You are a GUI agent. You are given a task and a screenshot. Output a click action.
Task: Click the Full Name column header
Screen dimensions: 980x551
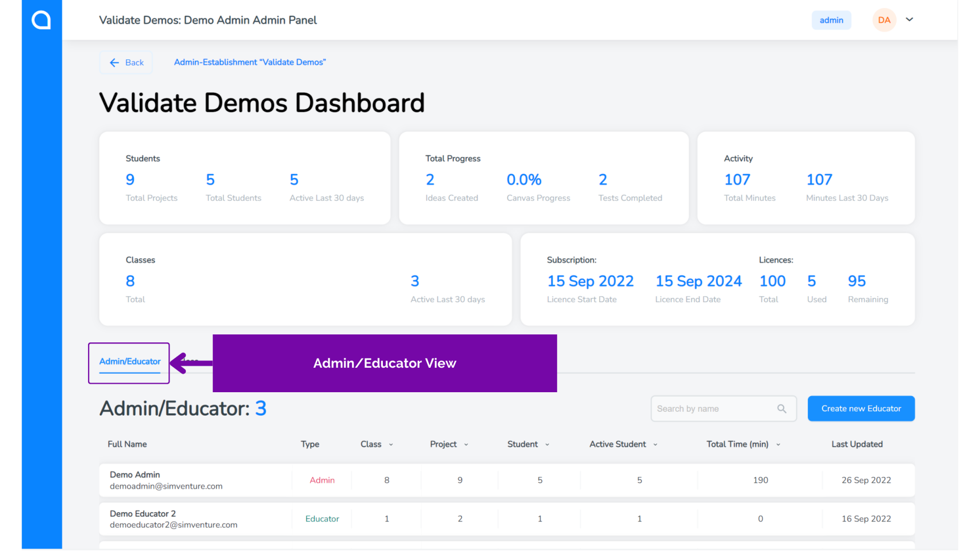pos(127,444)
